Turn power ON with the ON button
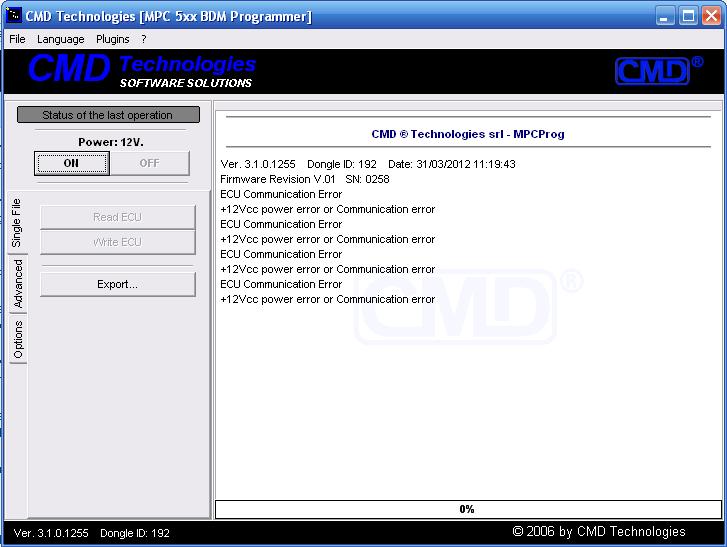Image resolution: width=727 pixels, height=547 pixels. click(x=71, y=163)
